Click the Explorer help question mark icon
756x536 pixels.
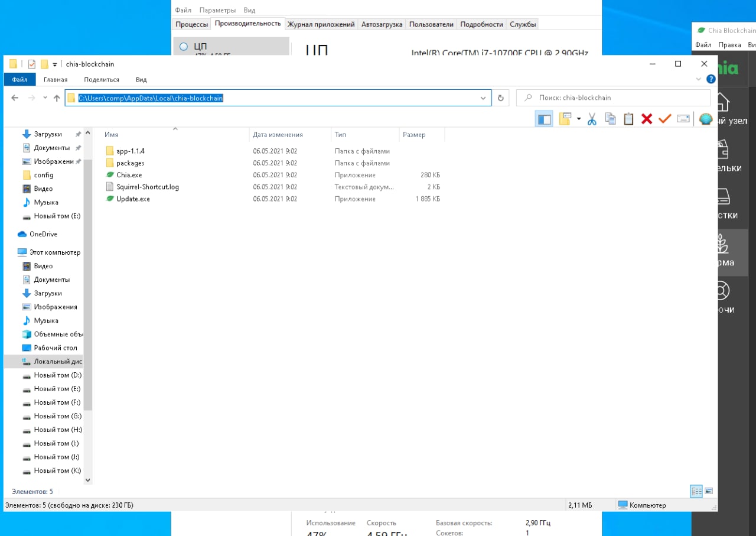(x=710, y=79)
